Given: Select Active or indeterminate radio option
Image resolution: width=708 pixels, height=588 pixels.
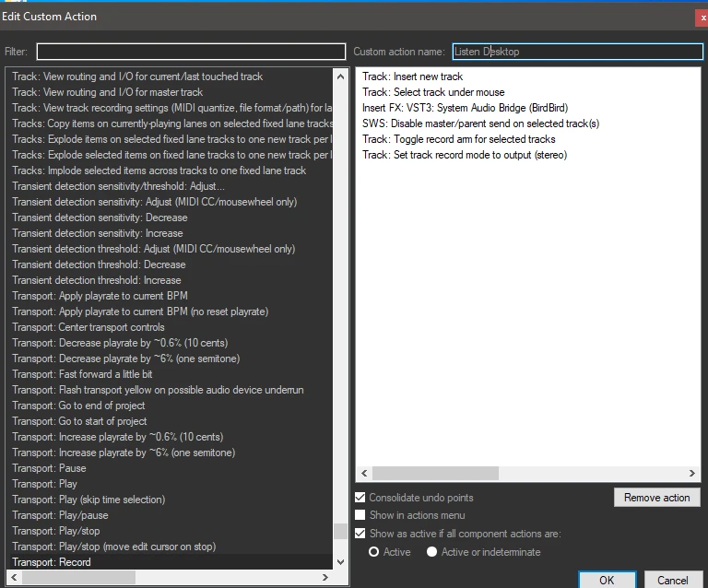Looking at the screenshot, I should point(431,552).
